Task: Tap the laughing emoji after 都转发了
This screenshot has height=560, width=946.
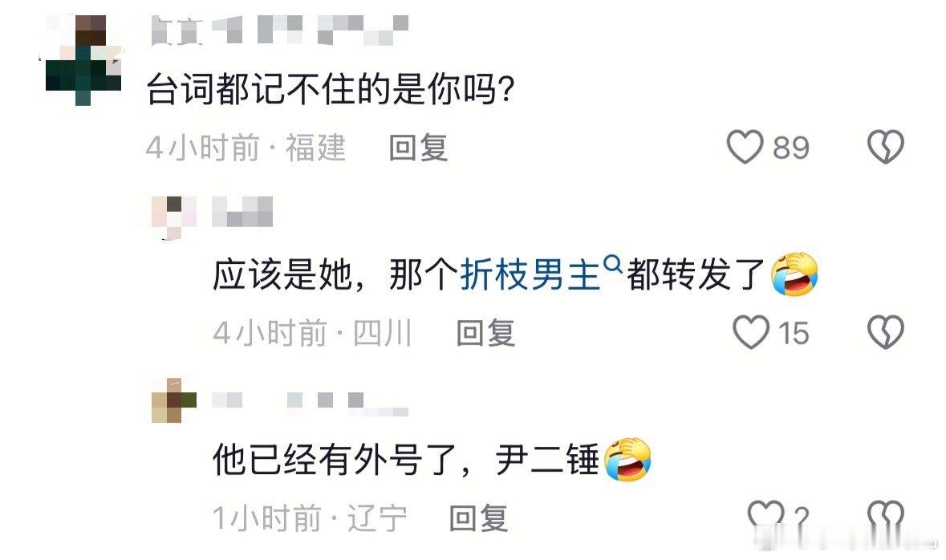Action: 794,274
